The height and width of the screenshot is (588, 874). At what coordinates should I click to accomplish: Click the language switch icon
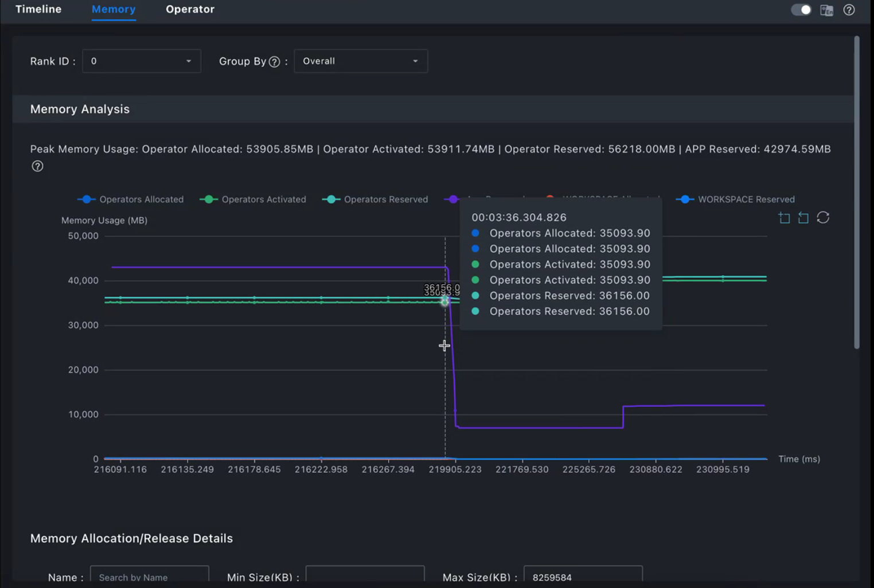coord(826,10)
